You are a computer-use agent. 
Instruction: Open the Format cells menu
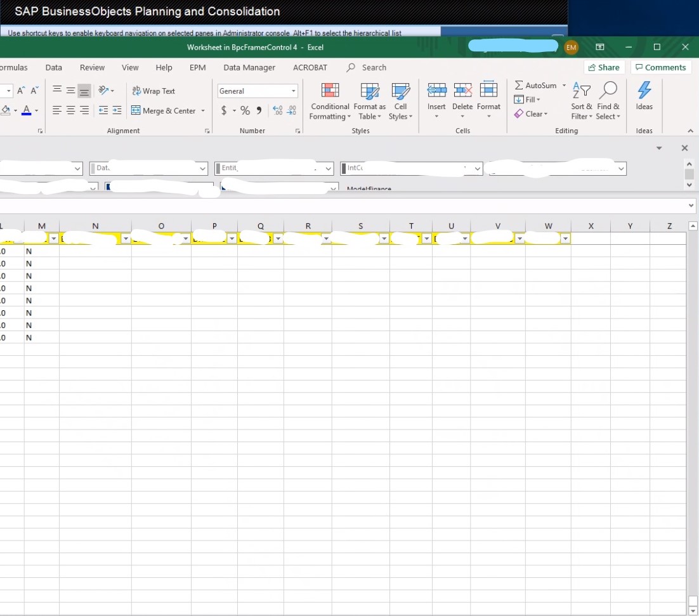click(488, 101)
